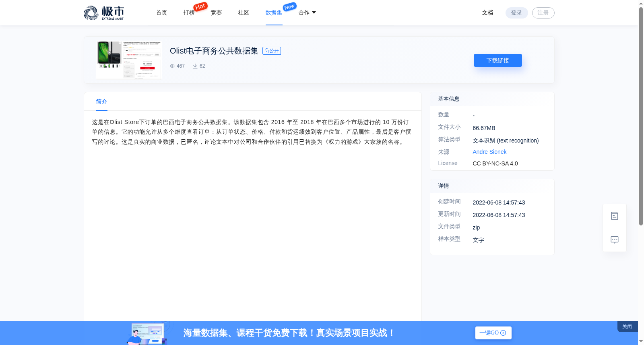Screen dimensions: 644x345
Task: Navigate to the 社区 community page
Action: coord(244,13)
